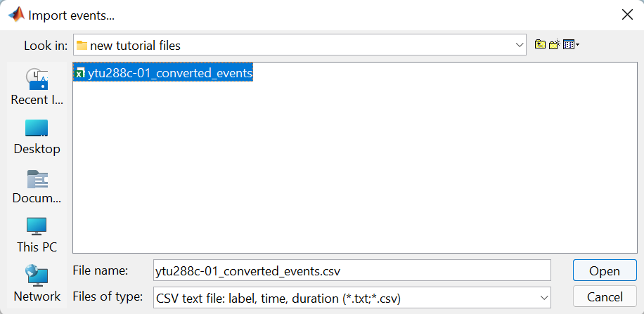Viewport: 644px width, 314px height.
Task: Browse the Network location in the sidebar
Action: tap(37, 283)
